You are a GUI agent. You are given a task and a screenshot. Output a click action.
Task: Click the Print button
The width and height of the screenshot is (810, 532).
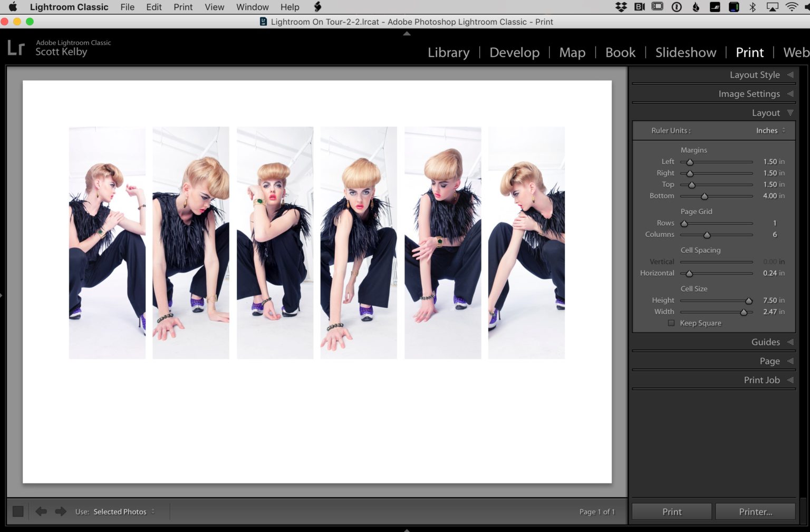point(671,511)
